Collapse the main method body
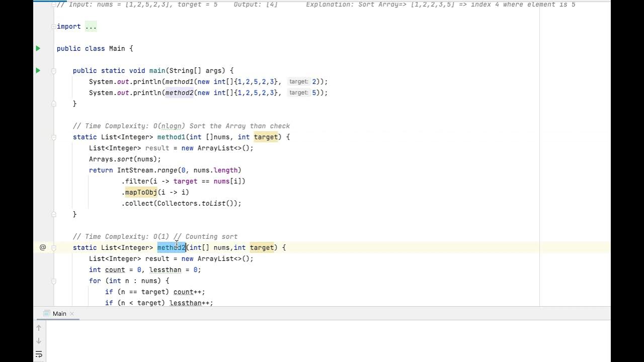This screenshot has height=362, width=644. coord(53,70)
